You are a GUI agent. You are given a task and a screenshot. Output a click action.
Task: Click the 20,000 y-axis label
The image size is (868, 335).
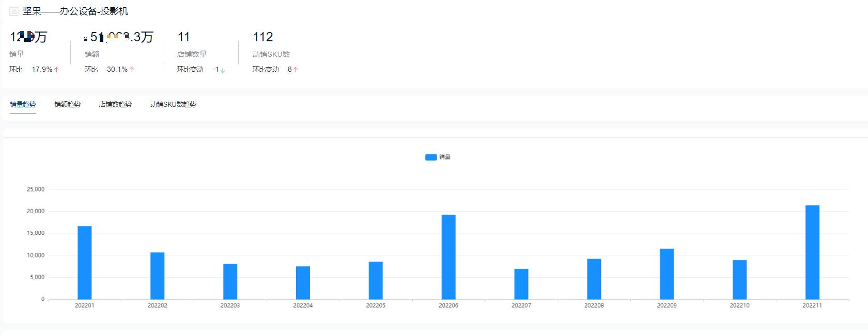(x=36, y=211)
